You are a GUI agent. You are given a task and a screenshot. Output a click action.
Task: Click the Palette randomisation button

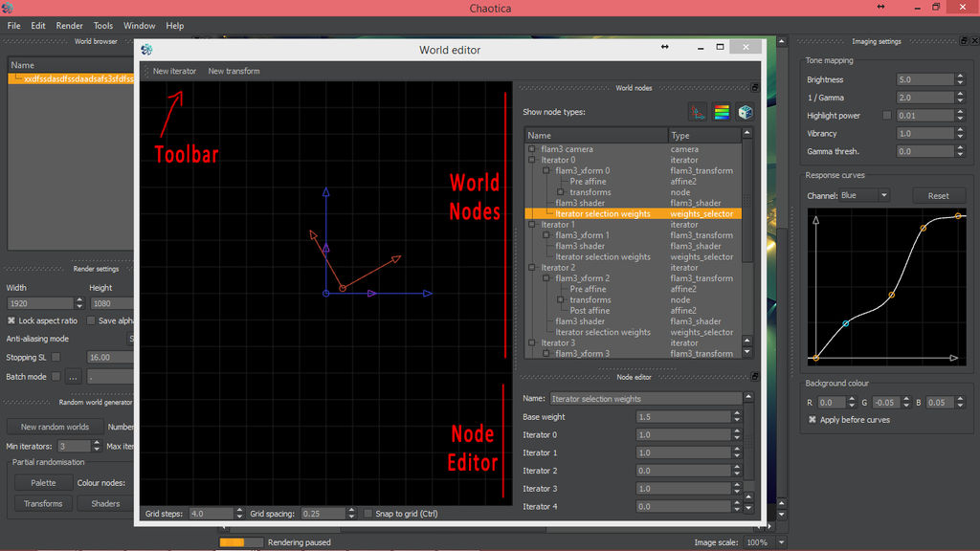[43, 483]
